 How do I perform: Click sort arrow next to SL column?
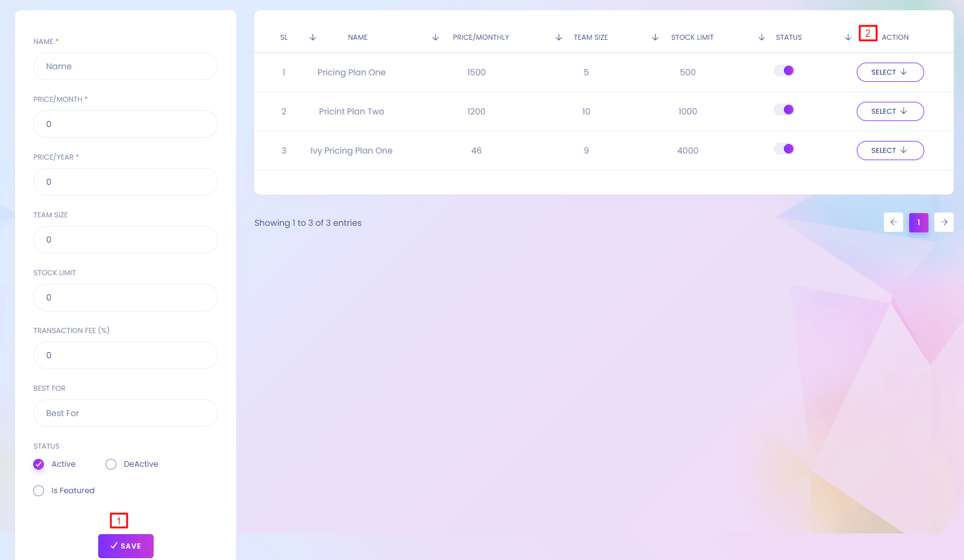tap(313, 37)
